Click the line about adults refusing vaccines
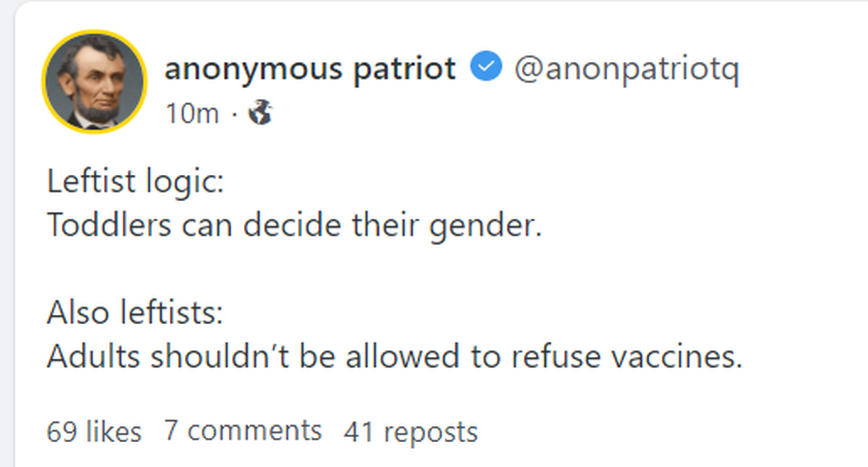Image resolution: width=868 pixels, height=467 pixels. (394, 357)
